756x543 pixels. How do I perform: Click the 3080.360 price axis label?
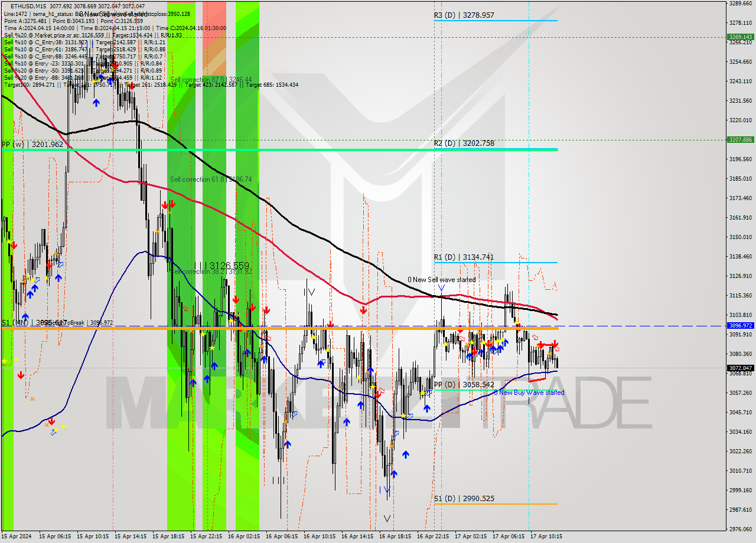point(740,354)
